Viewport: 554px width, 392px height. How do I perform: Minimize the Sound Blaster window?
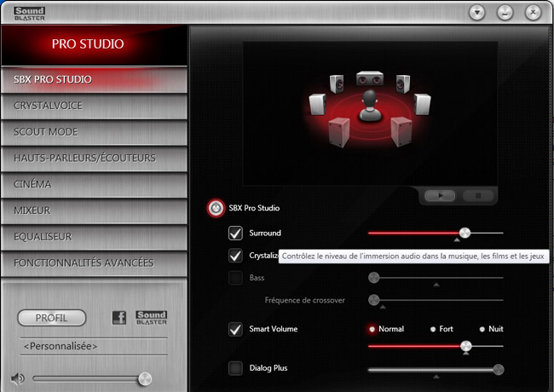505,13
